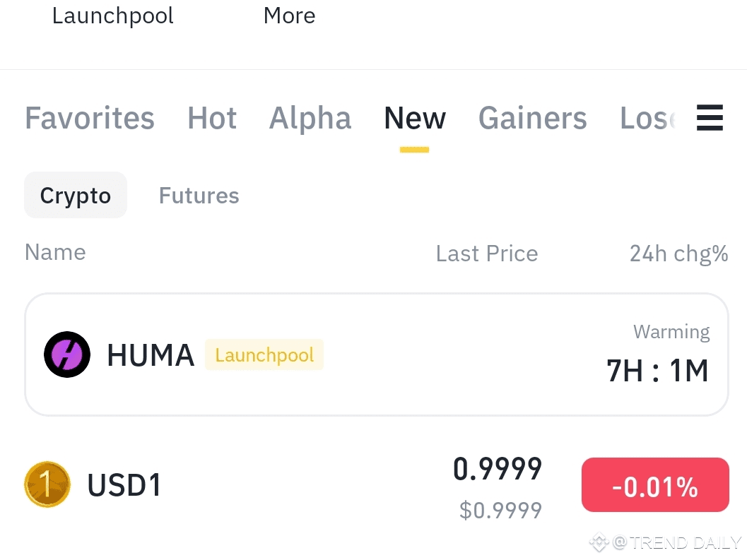Switch to the Losers tab

click(647, 118)
